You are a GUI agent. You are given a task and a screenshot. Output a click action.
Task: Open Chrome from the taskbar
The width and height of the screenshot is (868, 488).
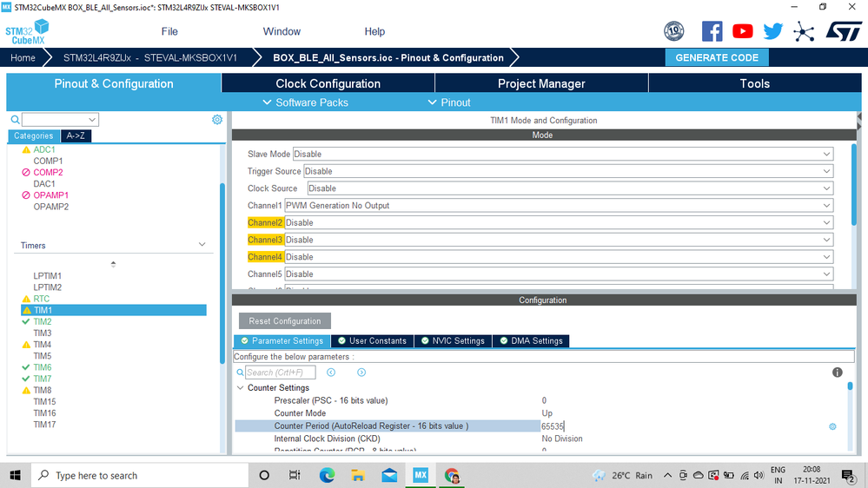click(x=452, y=475)
